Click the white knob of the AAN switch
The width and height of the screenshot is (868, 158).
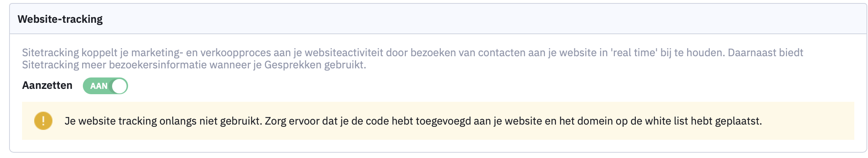(119, 86)
